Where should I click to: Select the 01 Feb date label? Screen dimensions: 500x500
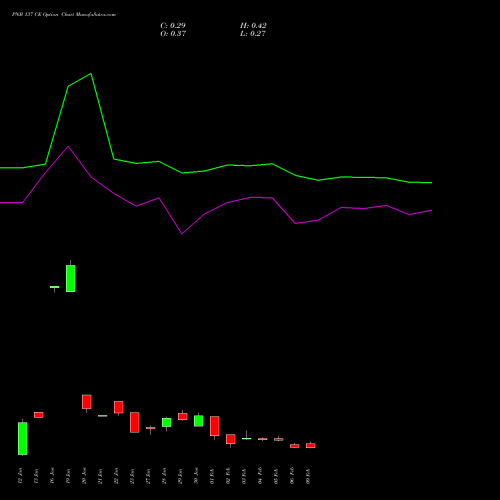212,476
